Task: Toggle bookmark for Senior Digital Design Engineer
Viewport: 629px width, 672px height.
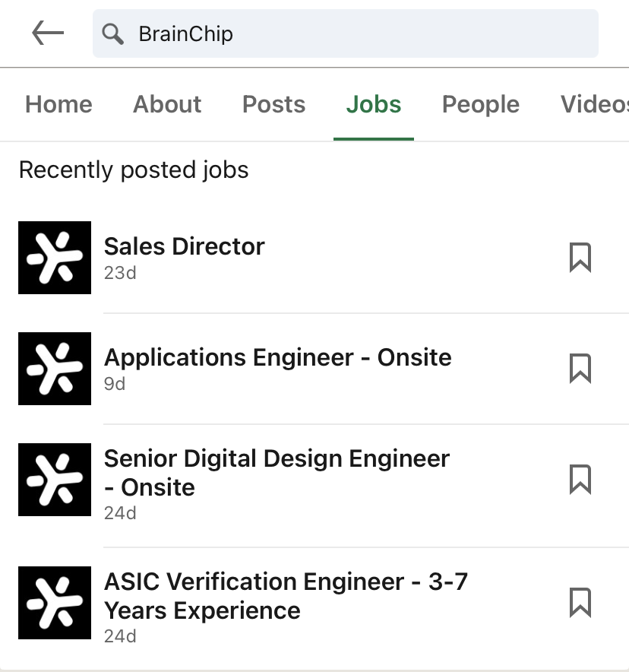Action: (580, 480)
